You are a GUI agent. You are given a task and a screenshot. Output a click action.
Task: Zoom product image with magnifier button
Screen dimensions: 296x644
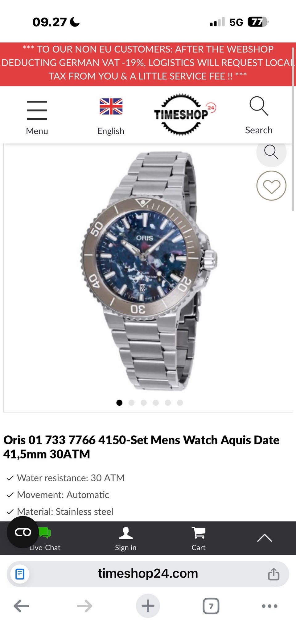coord(271,152)
